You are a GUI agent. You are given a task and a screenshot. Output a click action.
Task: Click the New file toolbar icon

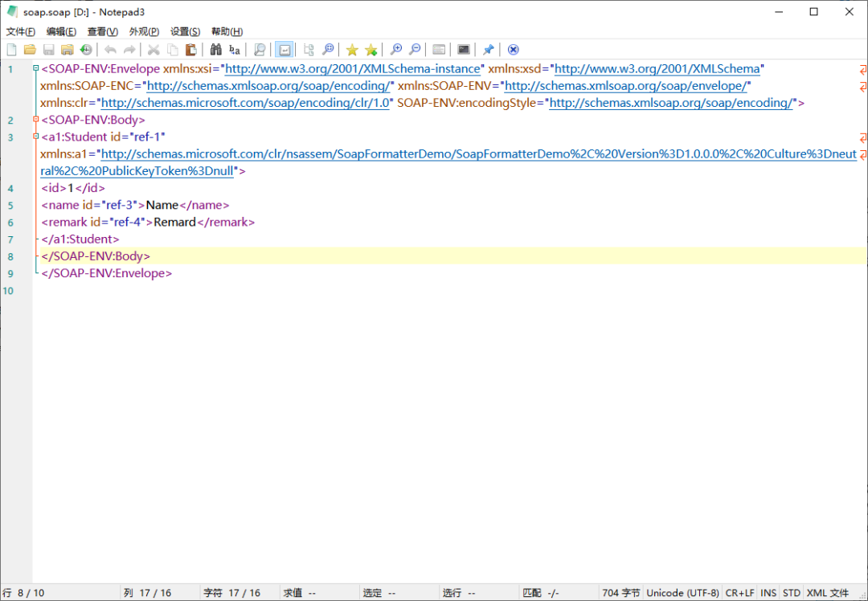tap(11, 50)
